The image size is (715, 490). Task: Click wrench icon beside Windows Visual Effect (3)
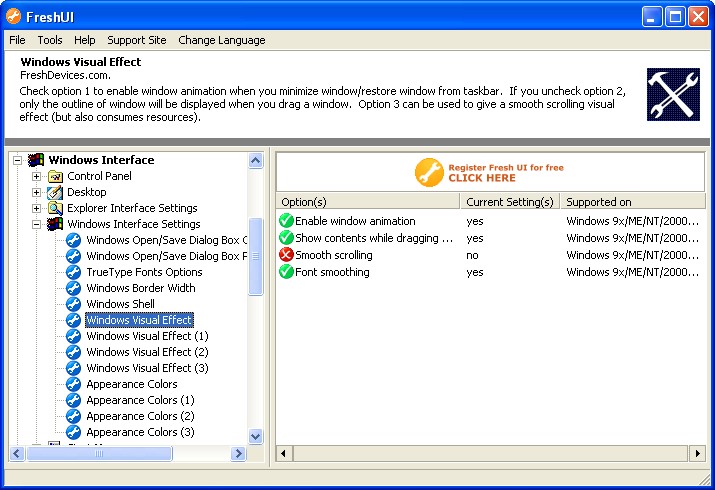pyautogui.click(x=73, y=368)
